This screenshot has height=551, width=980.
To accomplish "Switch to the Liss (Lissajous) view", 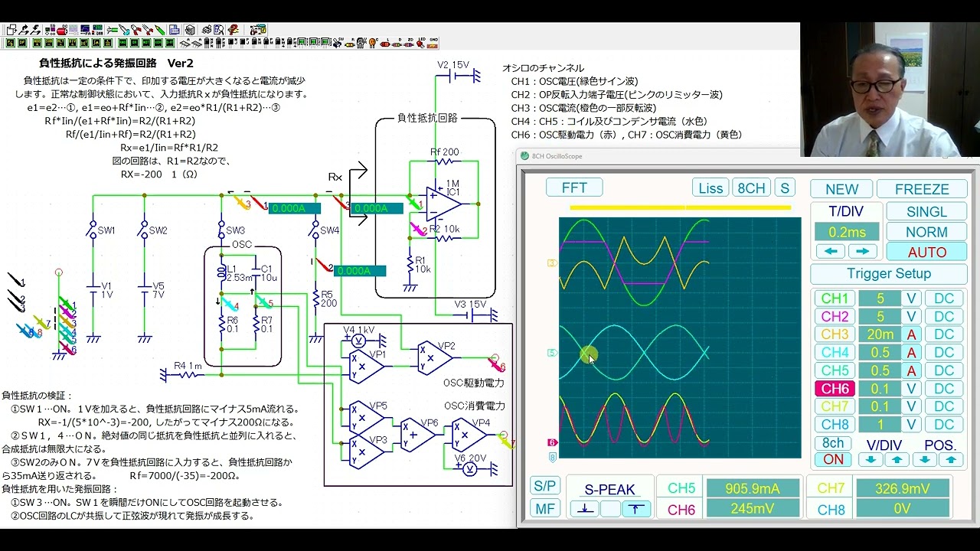I will pos(710,188).
